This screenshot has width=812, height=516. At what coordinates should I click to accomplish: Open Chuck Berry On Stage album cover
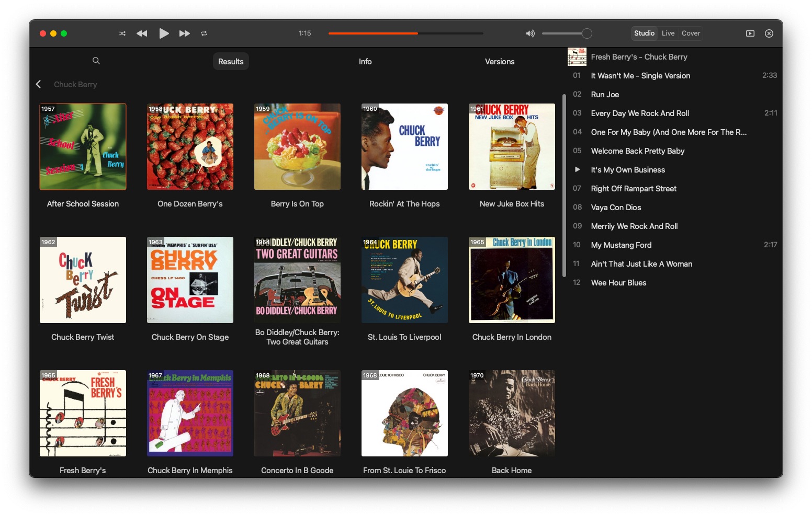pyautogui.click(x=190, y=280)
